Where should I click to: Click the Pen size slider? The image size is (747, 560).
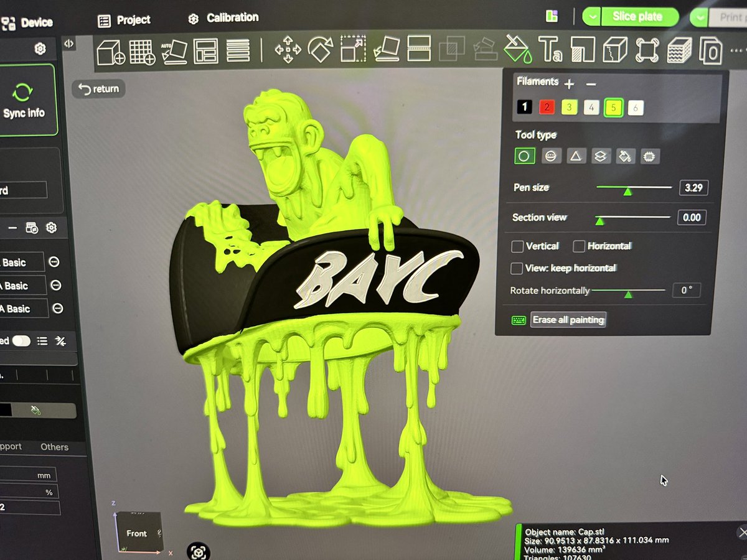pyautogui.click(x=634, y=188)
